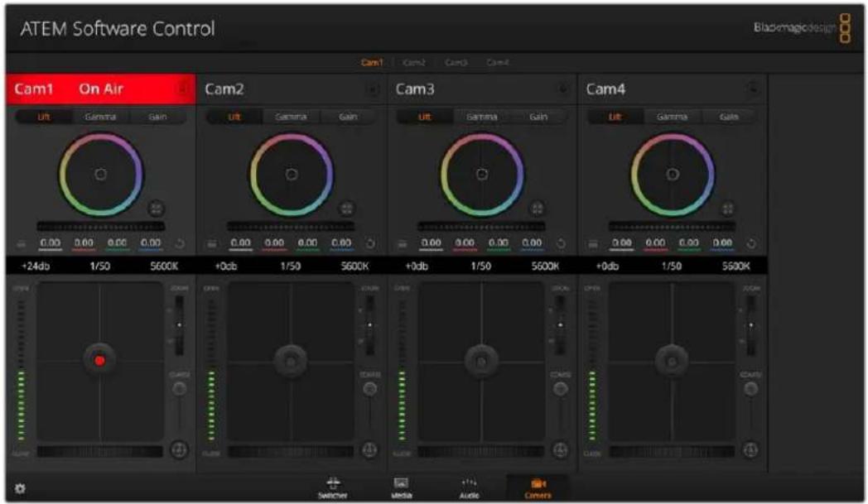Select Gain for Cam4
The width and height of the screenshot is (868, 504).
pos(729,117)
